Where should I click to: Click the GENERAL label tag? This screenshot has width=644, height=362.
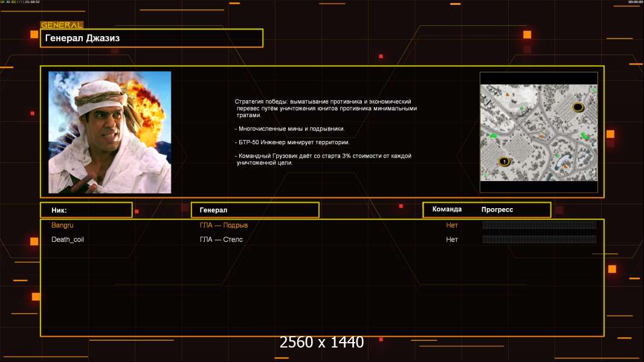pyautogui.click(x=62, y=25)
